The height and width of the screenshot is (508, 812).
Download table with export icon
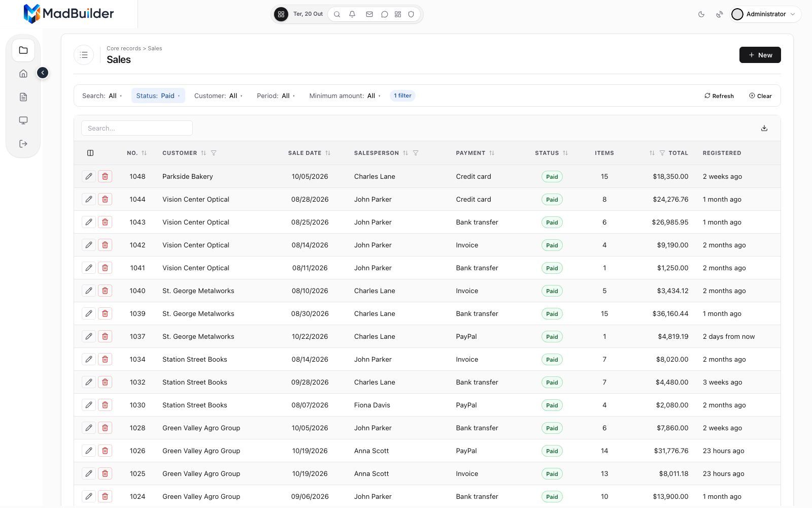point(764,128)
